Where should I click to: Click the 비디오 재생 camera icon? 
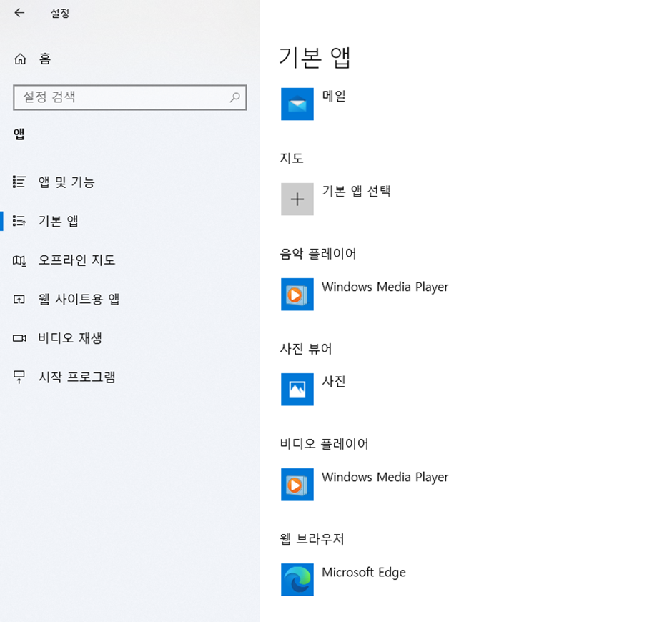coord(19,338)
